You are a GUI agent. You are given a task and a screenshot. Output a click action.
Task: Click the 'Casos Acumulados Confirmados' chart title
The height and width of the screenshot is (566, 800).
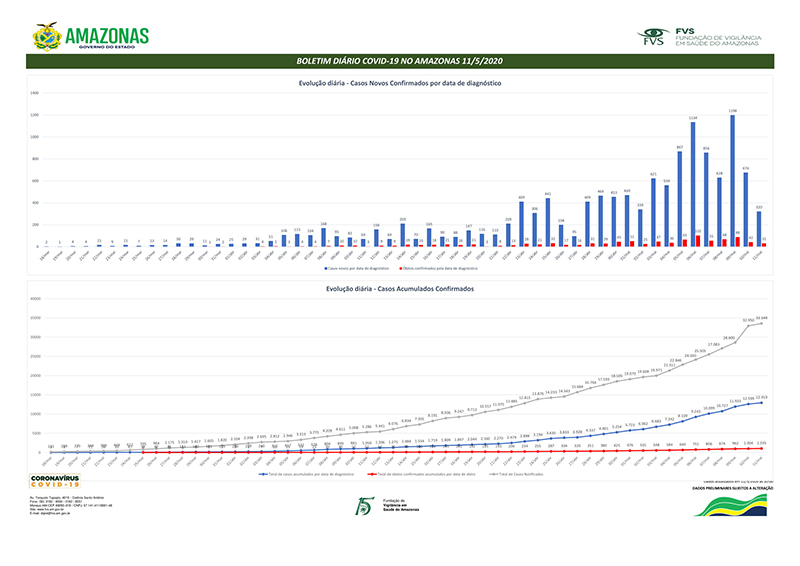click(399, 288)
